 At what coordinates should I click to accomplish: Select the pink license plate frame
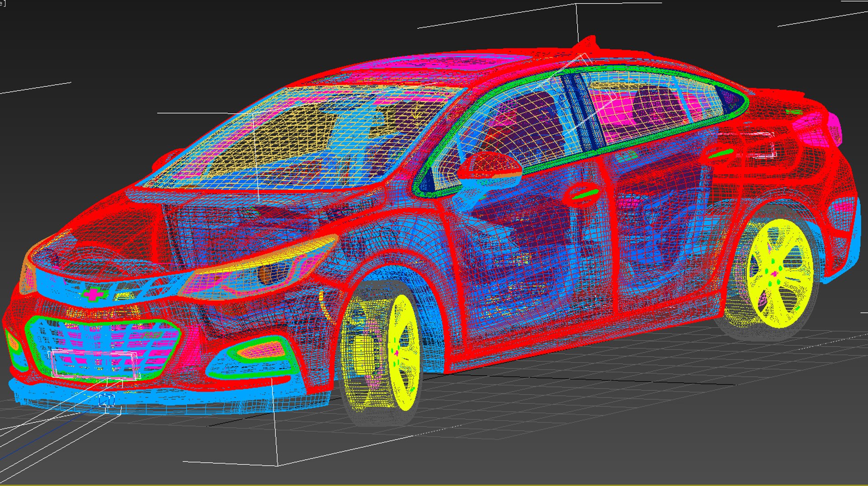(95, 364)
